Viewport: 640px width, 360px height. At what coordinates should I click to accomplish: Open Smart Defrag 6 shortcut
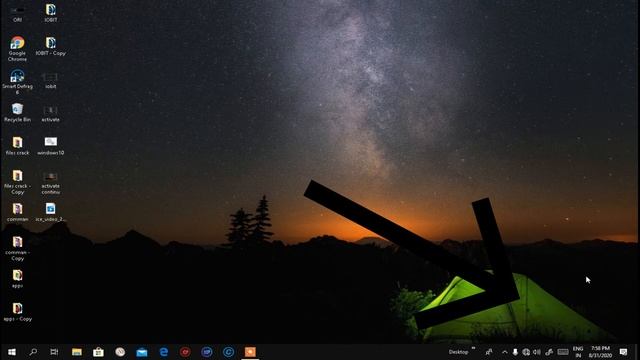(17, 82)
